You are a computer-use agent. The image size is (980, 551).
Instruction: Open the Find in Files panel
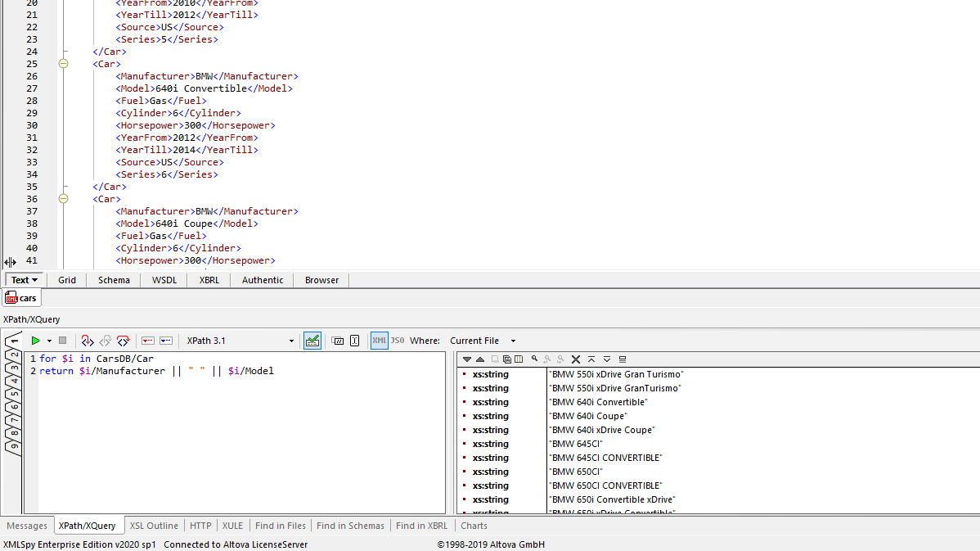pyautogui.click(x=280, y=526)
